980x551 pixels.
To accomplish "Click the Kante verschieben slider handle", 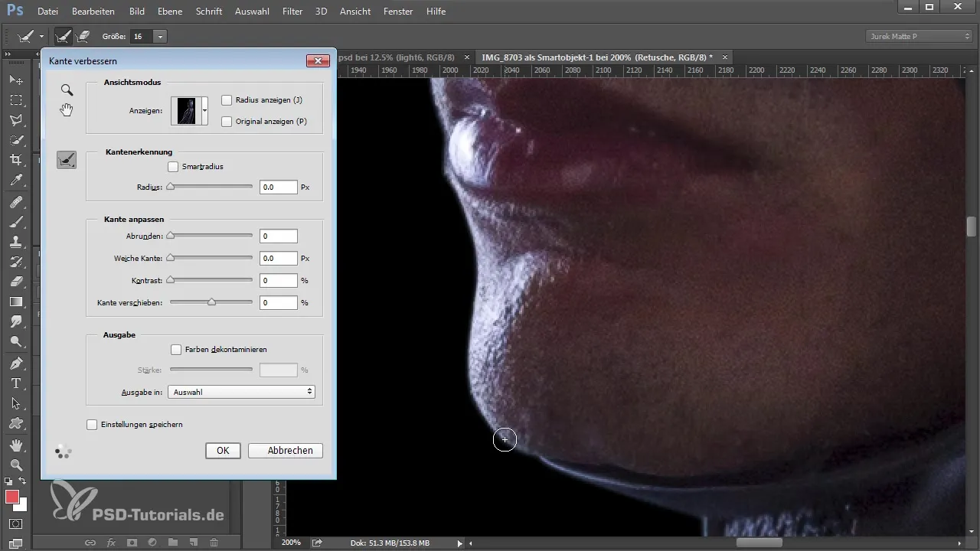I will 211,302.
